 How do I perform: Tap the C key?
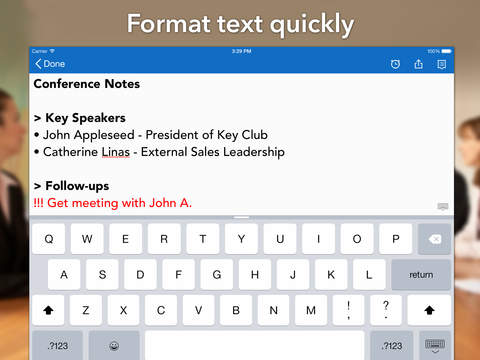[161, 310]
